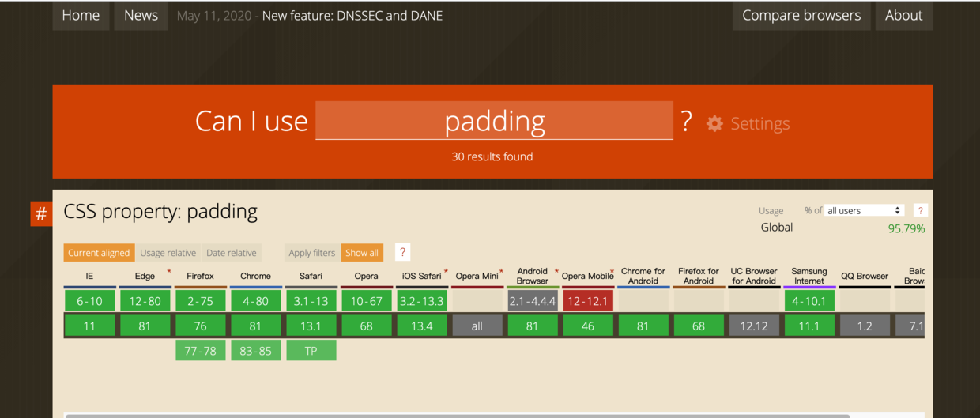Click the IE 6-10 support cell
Viewport: 980px width, 418px height.
click(89, 300)
